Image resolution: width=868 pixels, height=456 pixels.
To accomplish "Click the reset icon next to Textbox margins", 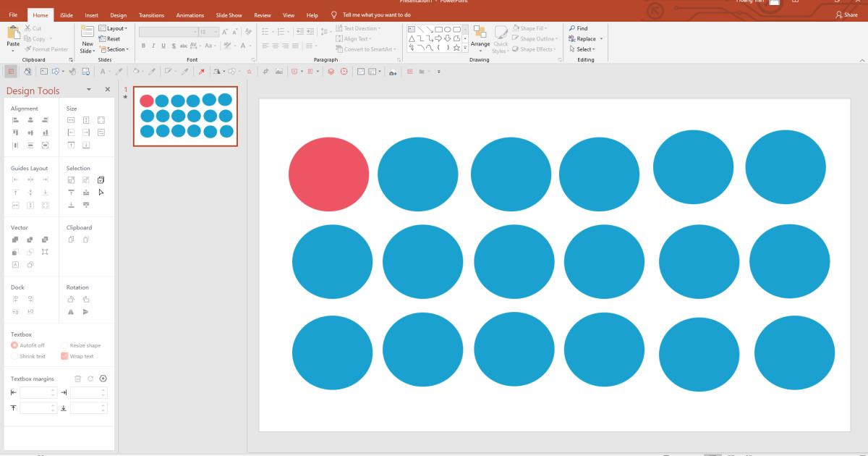I will click(91, 379).
